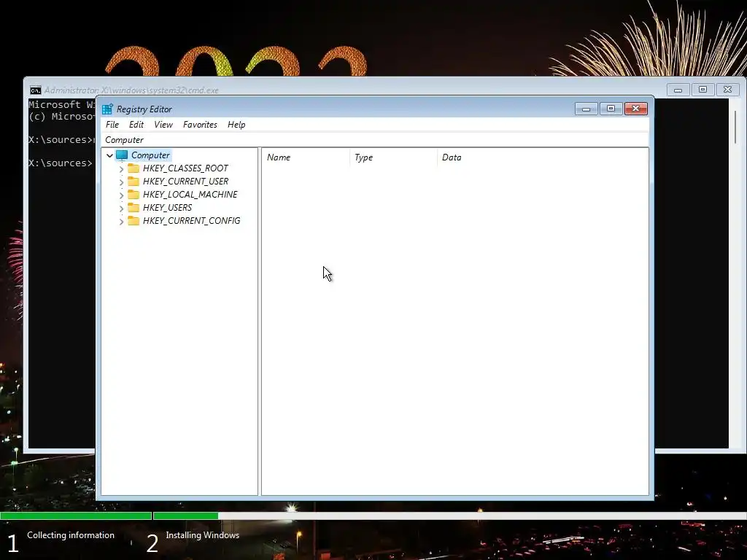Select the HKEY_LOCAL_MACHINE label
This screenshot has width=747, height=560.
coord(190,194)
